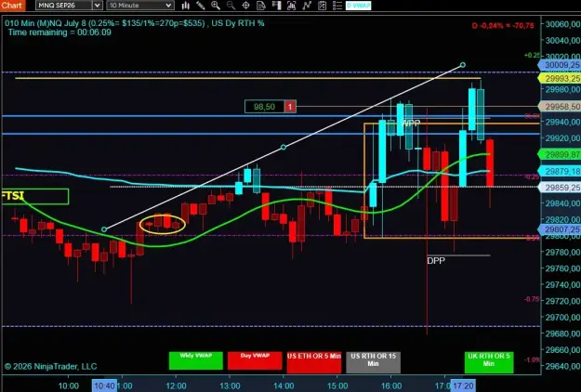The height and width of the screenshot is (392, 581).
Task: Activate the crosshair cursor icon
Action: pos(245,6)
